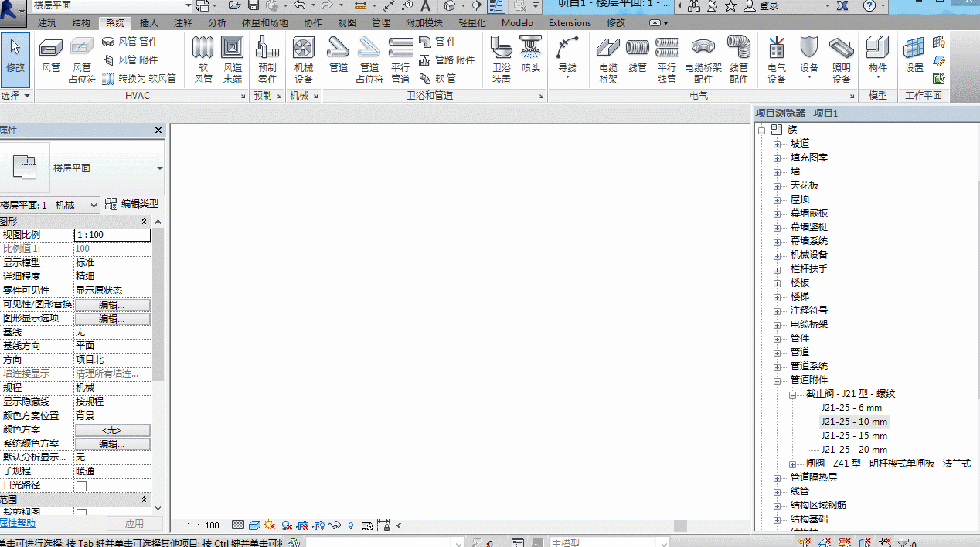Click the reveal hidden elements lightbulb icon
980x547 pixels.
tap(351, 525)
